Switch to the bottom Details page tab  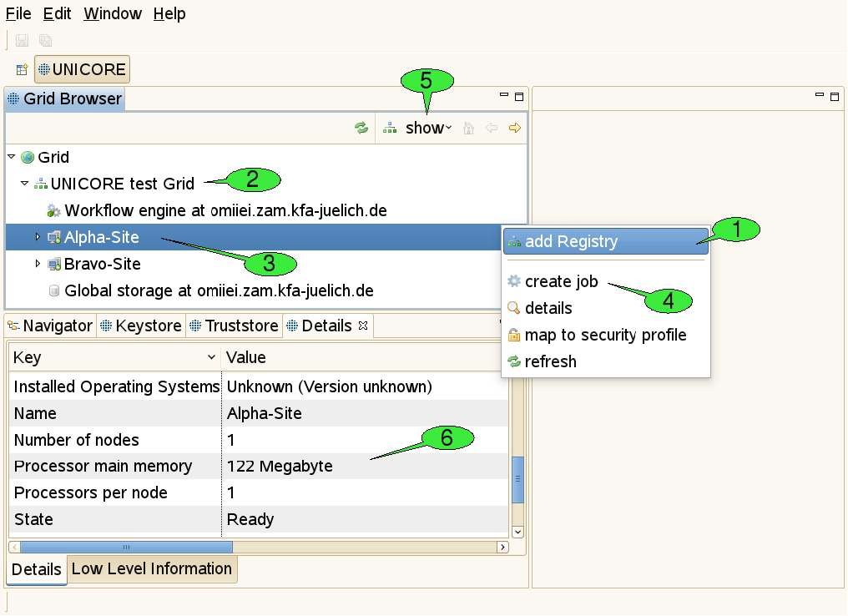click(37, 569)
